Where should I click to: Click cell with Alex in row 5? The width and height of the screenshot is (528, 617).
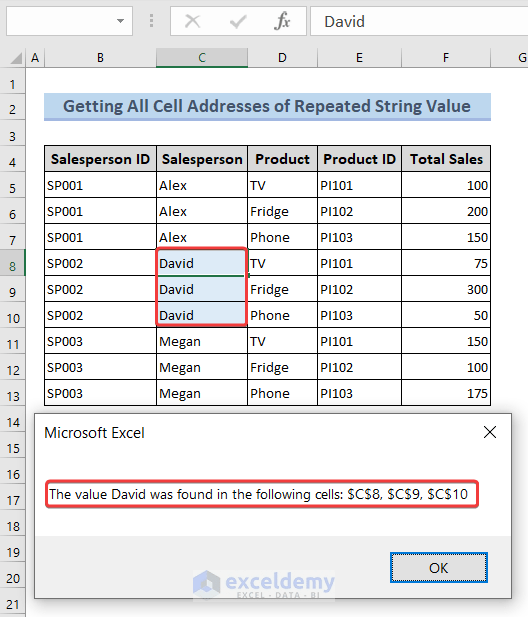click(x=202, y=185)
